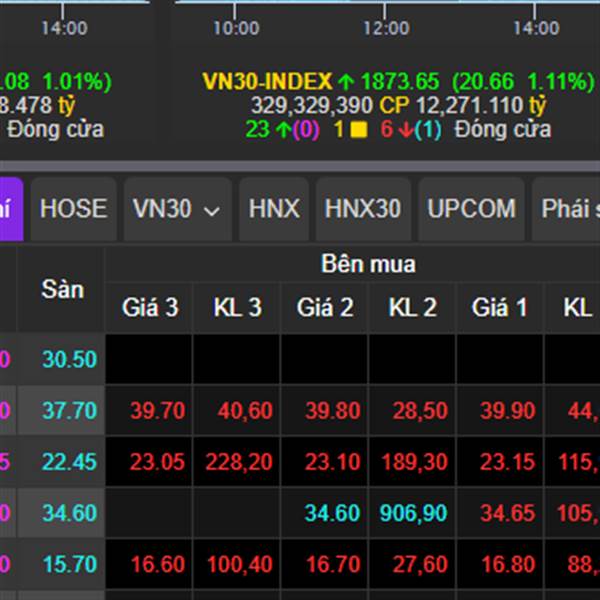This screenshot has height=600, width=600.
Task: Click the VN30 index value 1873.65
Action: (x=399, y=82)
